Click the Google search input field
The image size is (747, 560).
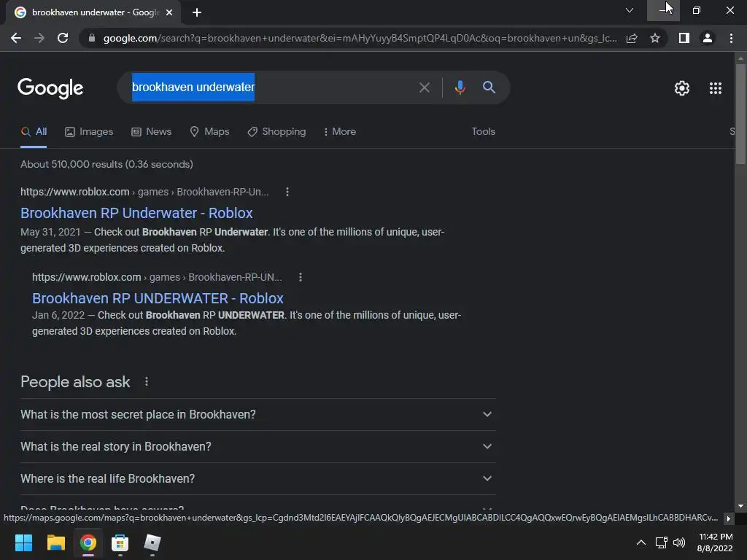(x=271, y=87)
